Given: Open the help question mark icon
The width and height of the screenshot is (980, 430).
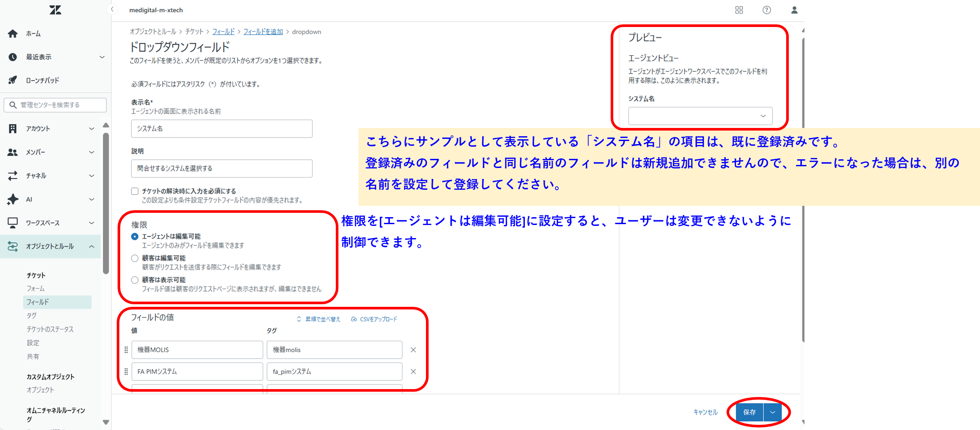Looking at the screenshot, I should point(767,10).
